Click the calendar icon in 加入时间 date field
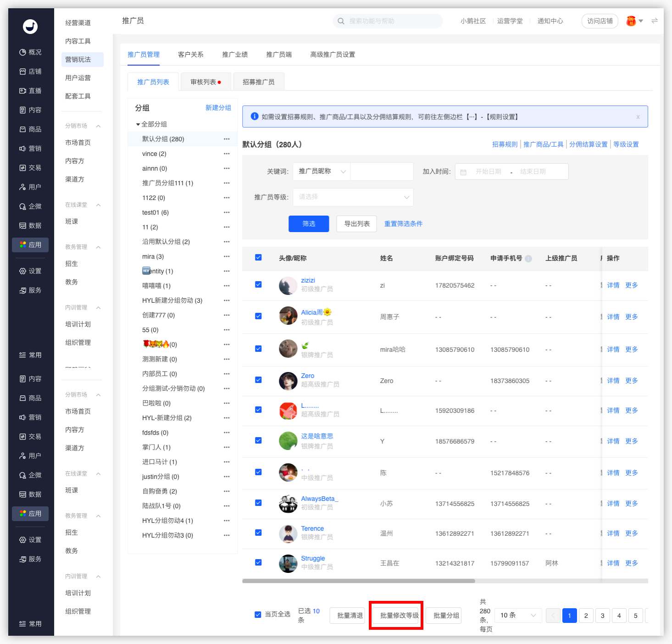672x644 pixels. (463, 172)
